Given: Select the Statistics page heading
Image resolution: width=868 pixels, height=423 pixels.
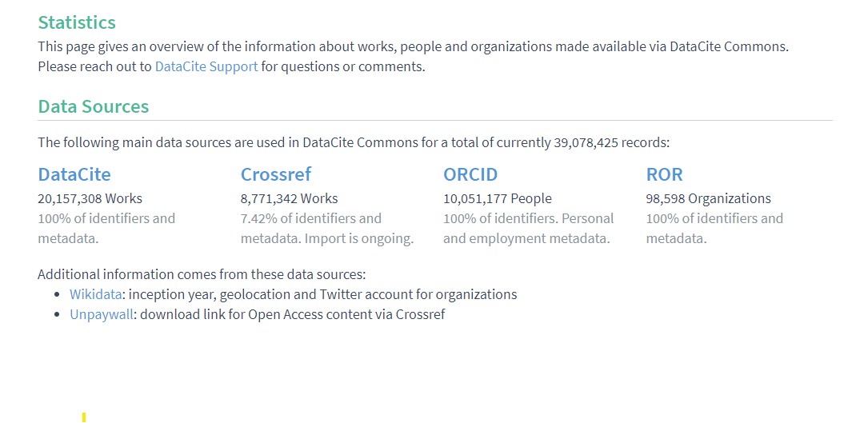Looking at the screenshot, I should pyautogui.click(x=77, y=22).
